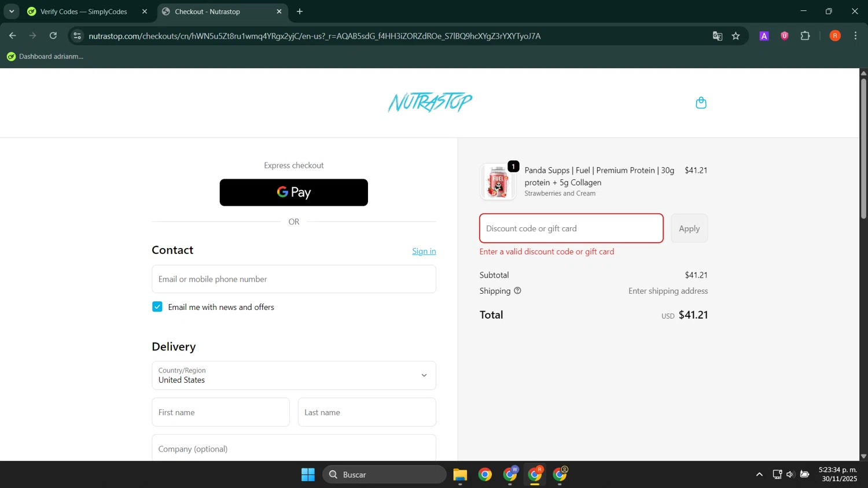The width and height of the screenshot is (868, 488).
Task: Close the Verify Codes SimplyCodes tab
Action: (145, 12)
